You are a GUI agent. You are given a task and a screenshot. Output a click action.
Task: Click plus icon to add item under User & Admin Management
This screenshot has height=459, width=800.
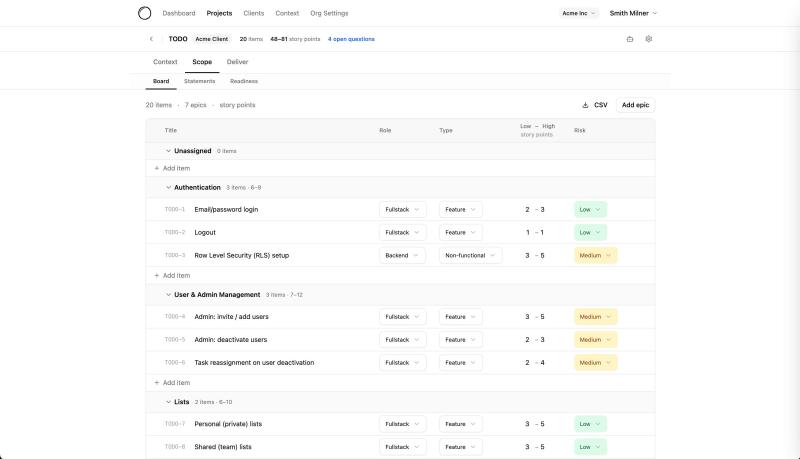(x=156, y=383)
